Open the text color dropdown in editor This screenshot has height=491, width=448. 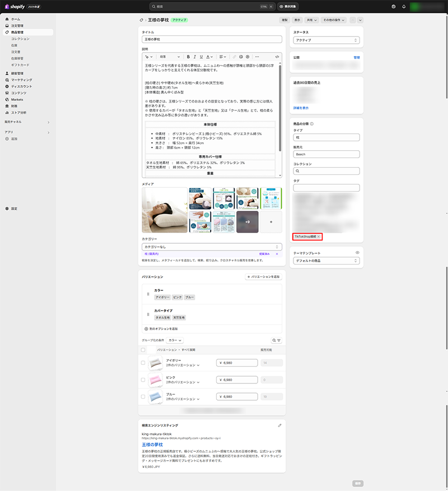tap(209, 57)
